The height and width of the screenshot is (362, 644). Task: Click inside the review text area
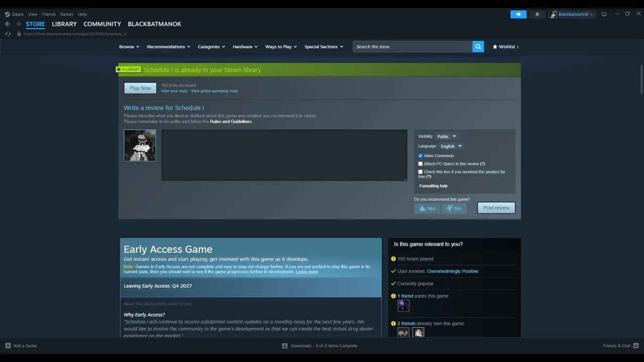point(284,155)
